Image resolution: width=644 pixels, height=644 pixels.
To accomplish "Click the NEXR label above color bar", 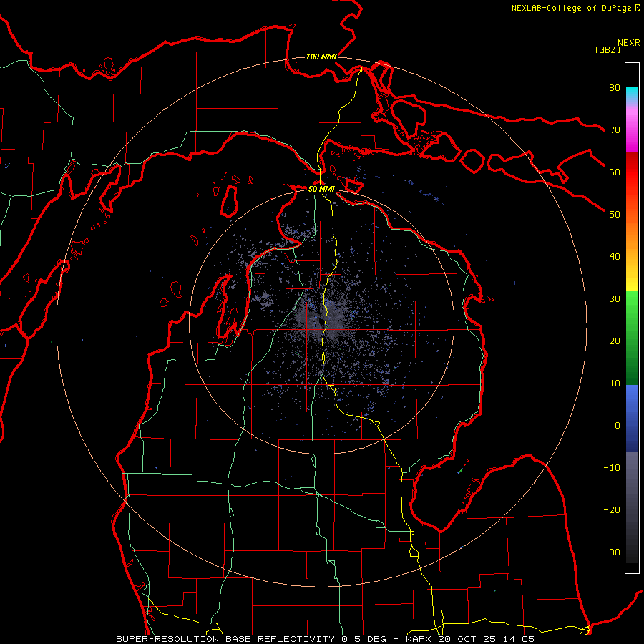I will [x=629, y=43].
